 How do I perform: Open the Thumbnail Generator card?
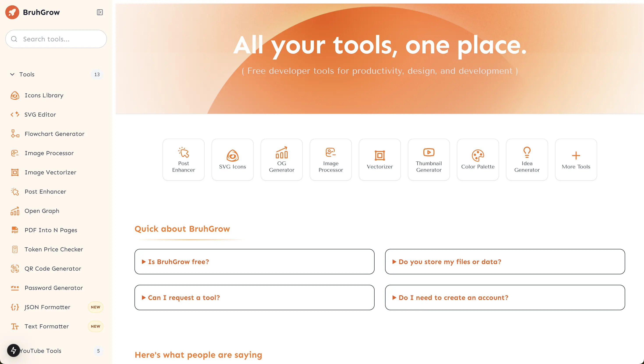tap(428, 159)
